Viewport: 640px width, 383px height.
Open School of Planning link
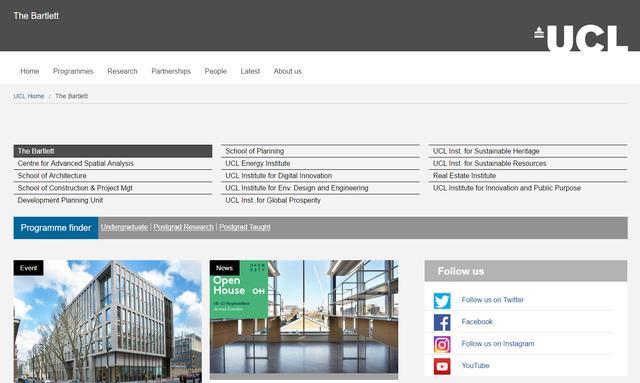[254, 151]
